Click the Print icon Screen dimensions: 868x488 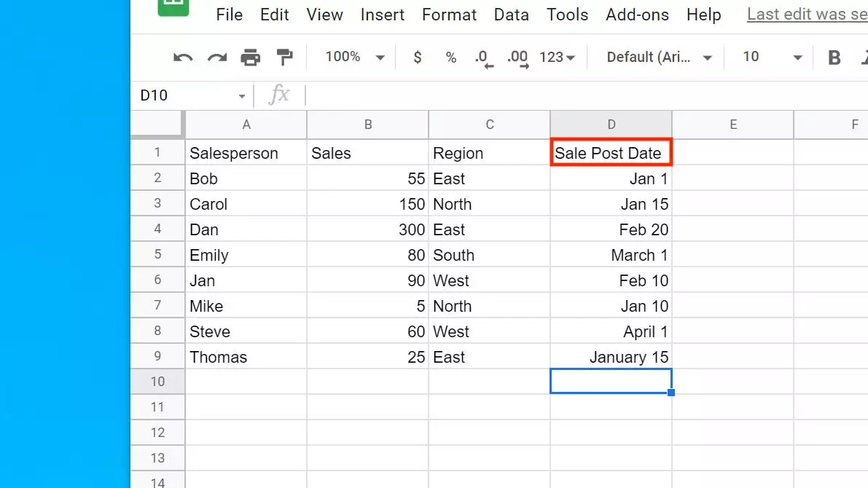tap(250, 58)
